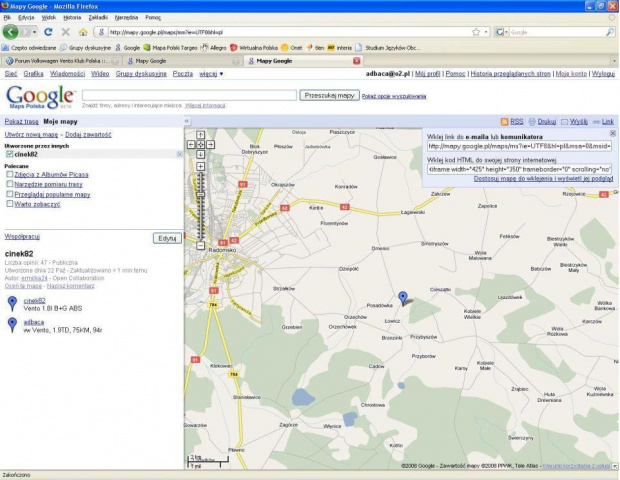620x480 pixels.
Task: Switch to Forum Volkswagen Vento Klub tab
Action: point(61,61)
